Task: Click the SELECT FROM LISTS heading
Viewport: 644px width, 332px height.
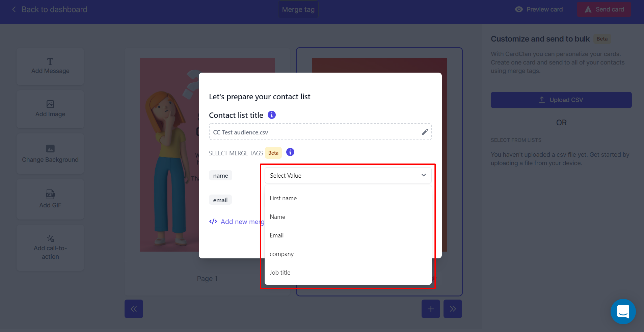Action: [516, 140]
